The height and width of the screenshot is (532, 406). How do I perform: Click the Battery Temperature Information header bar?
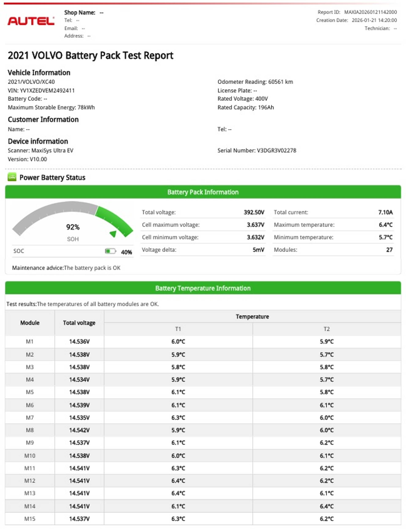(203, 288)
